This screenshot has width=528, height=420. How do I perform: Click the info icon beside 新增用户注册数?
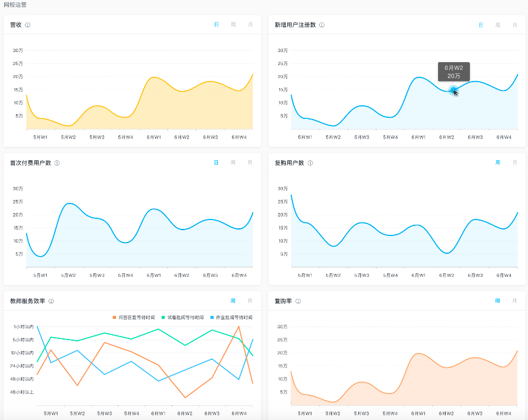tap(321, 25)
